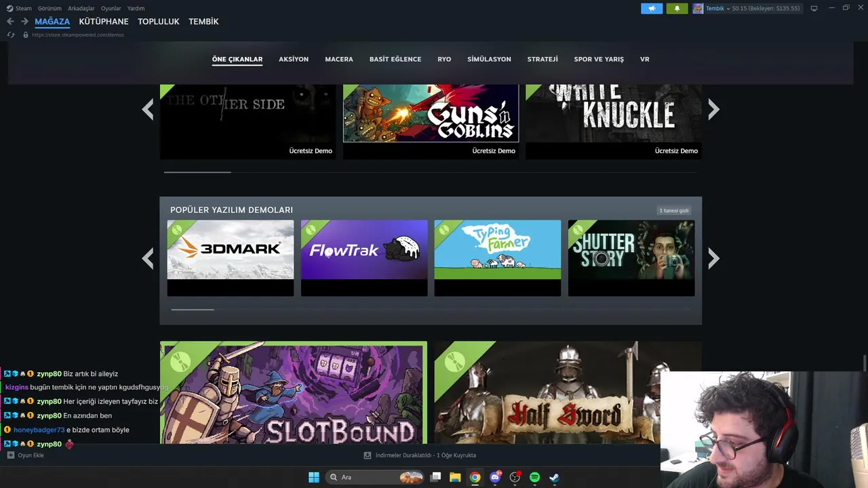Select the VR category tab
This screenshot has width=868, height=488.
pos(645,60)
